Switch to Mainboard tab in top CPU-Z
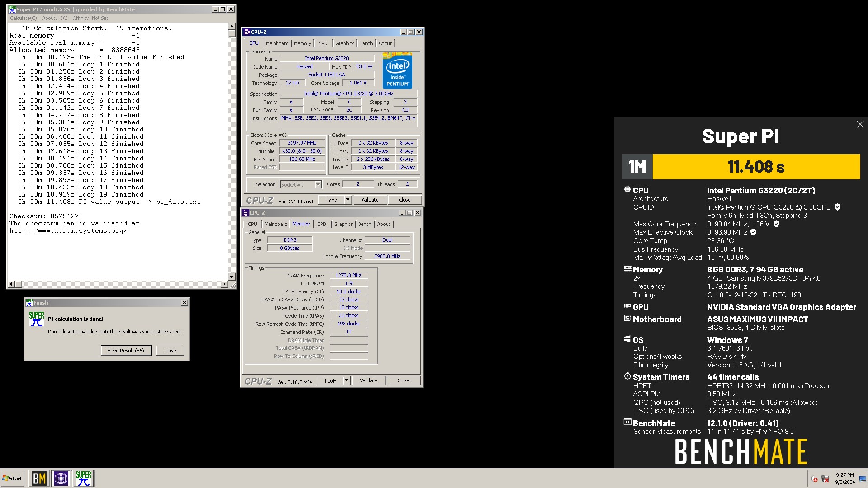The width and height of the screenshot is (868, 488). [277, 43]
